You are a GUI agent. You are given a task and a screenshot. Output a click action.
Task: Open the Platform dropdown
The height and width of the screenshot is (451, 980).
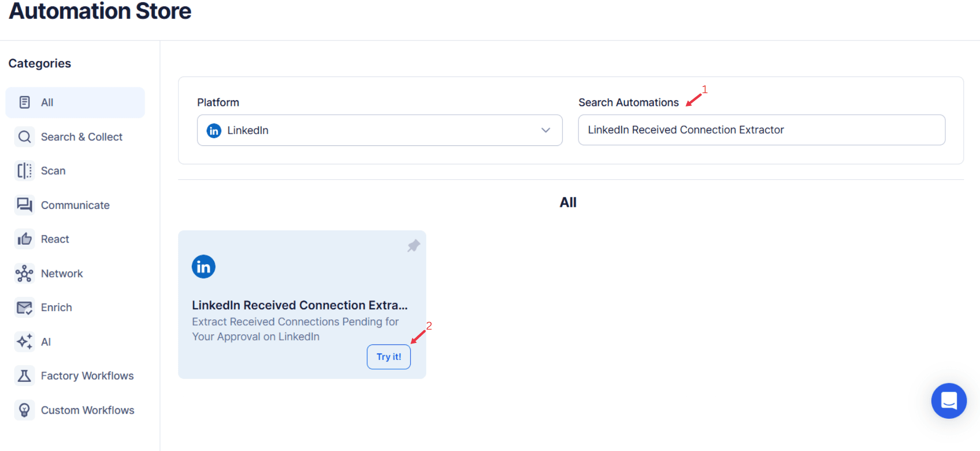point(545,130)
